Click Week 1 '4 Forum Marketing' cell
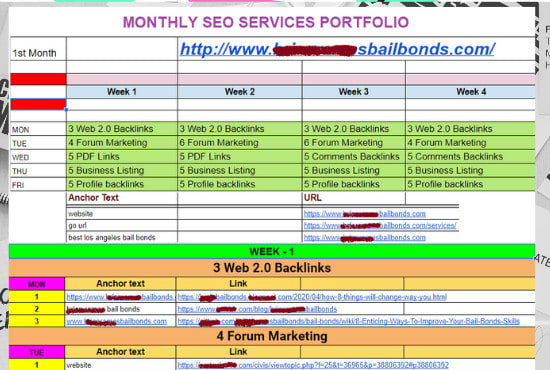 pos(122,143)
